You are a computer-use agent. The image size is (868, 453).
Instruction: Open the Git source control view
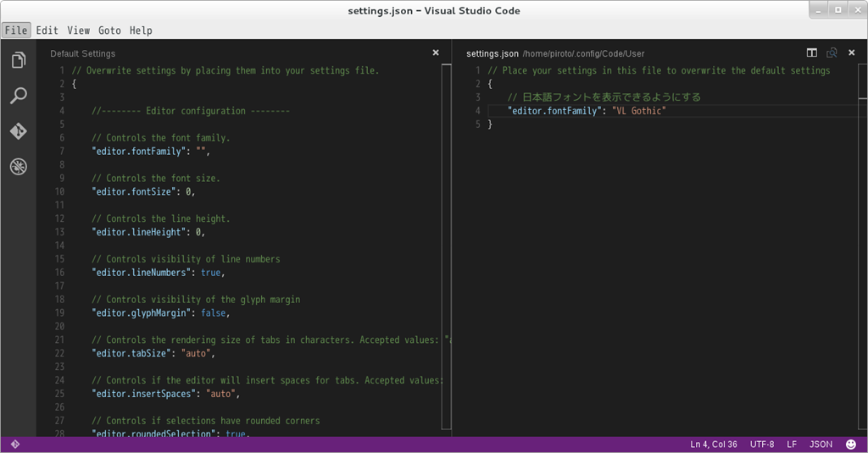[18, 131]
